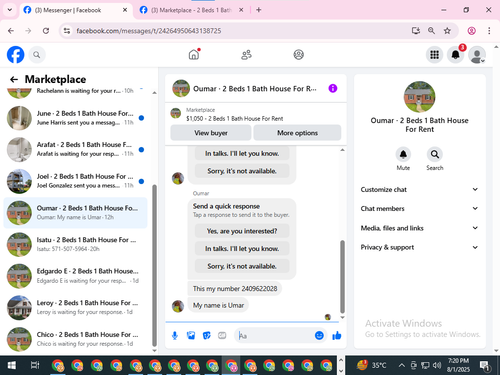Screen dimensions: 500x375
Task: Expand the Privacy & support section
Action: pyautogui.click(x=419, y=247)
